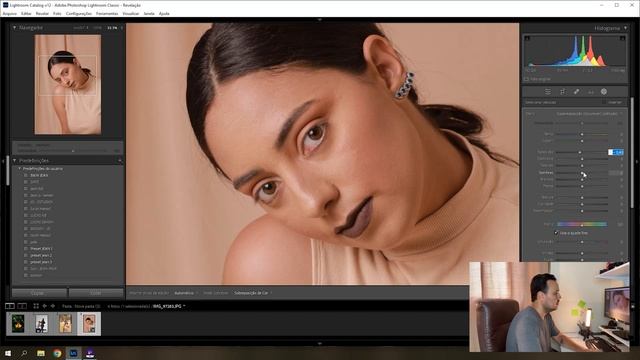Screen dimensions: 640x360
Task: Activate Lightroom Classic taskbar icon
Action: pos(73,353)
